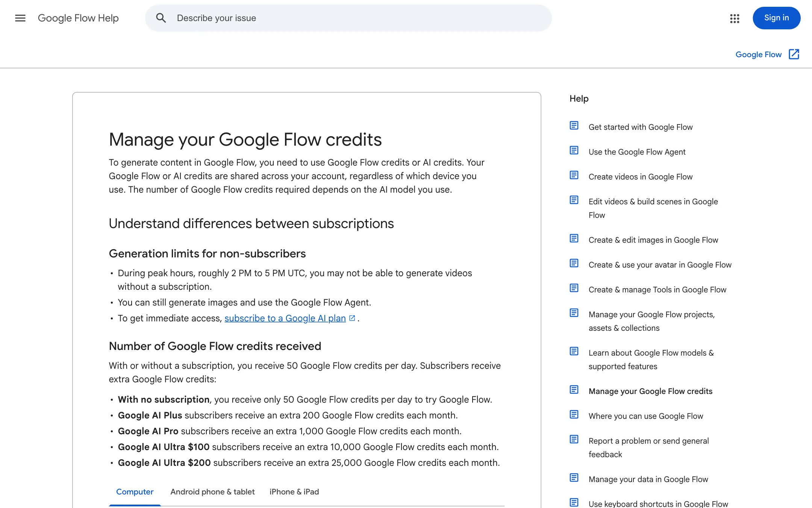The width and height of the screenshot is (812, 508).
Task: Click 'Understand differences between subscriptions' heading
Action: tap(251, 224)
